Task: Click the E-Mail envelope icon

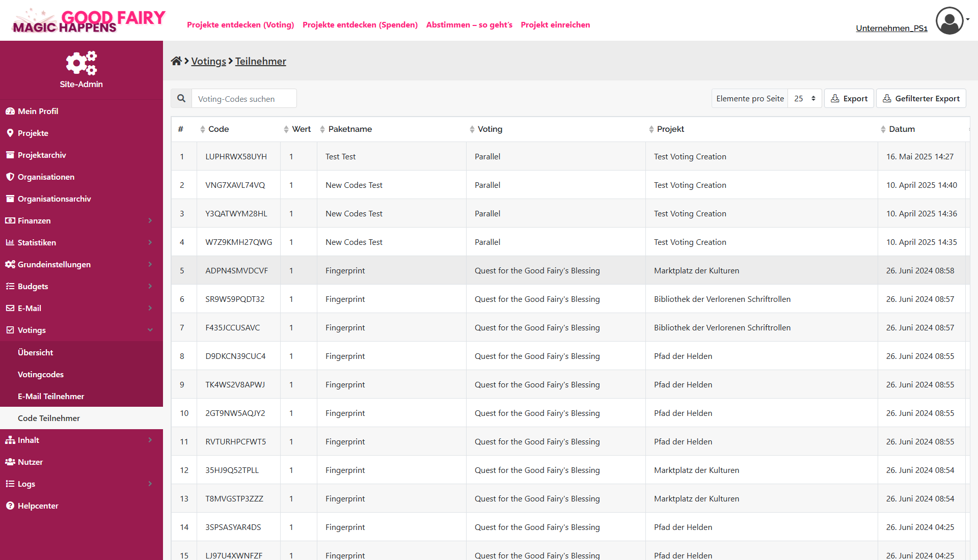Action: pos(10,308)
